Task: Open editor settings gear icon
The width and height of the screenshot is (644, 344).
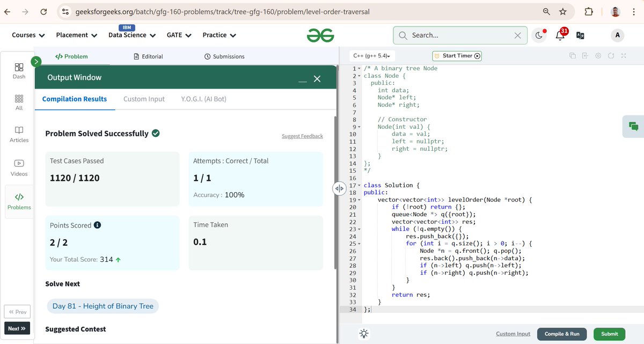Action: [x=598, y=56]
